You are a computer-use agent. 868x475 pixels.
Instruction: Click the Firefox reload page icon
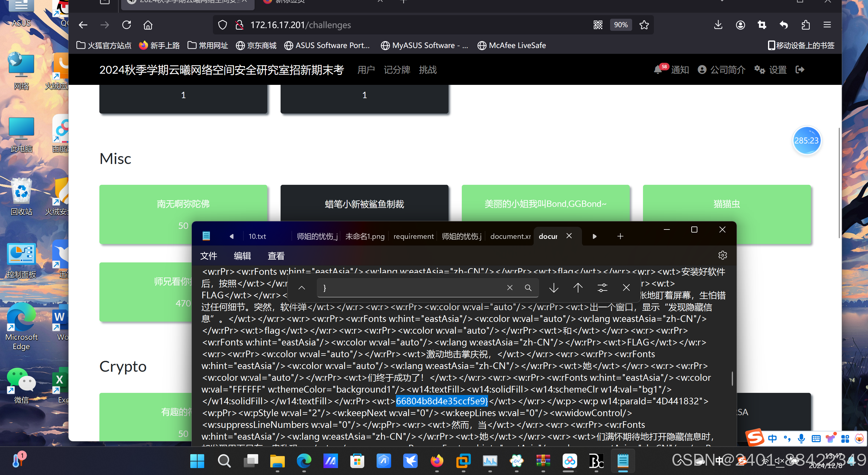click(126, 25)
